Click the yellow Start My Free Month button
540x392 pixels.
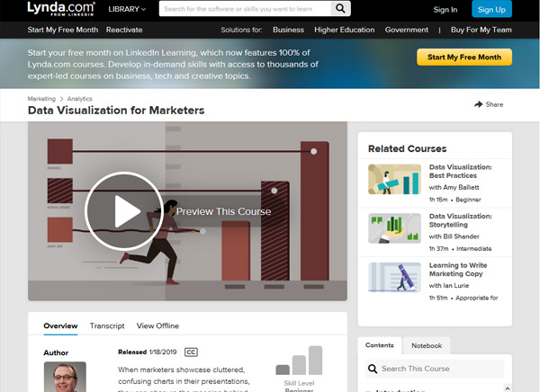click(464, 58)
